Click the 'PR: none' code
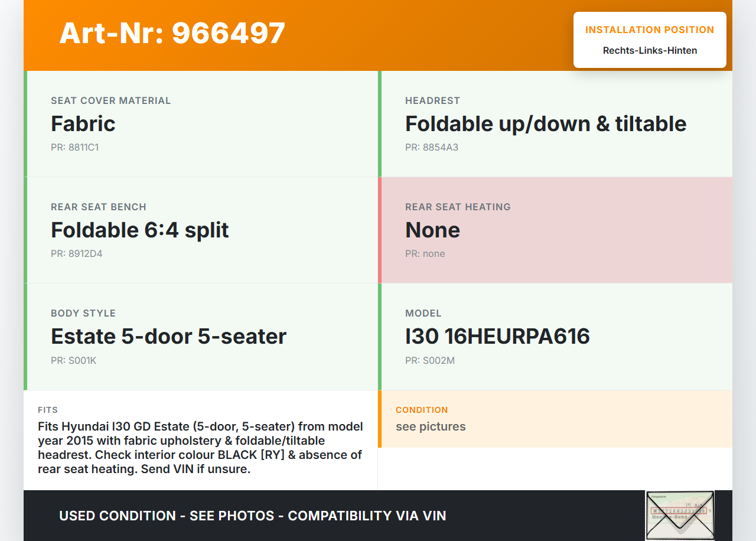The width and height of the screenshot is (756, 541). coord(425,253)
